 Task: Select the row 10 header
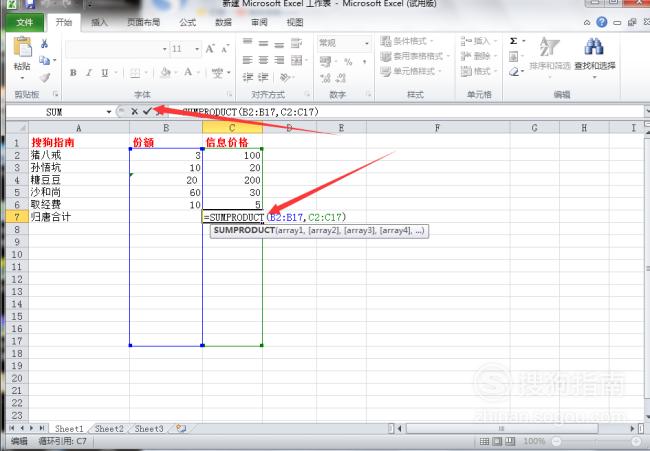pyautogui.click(x=17, y=254)
